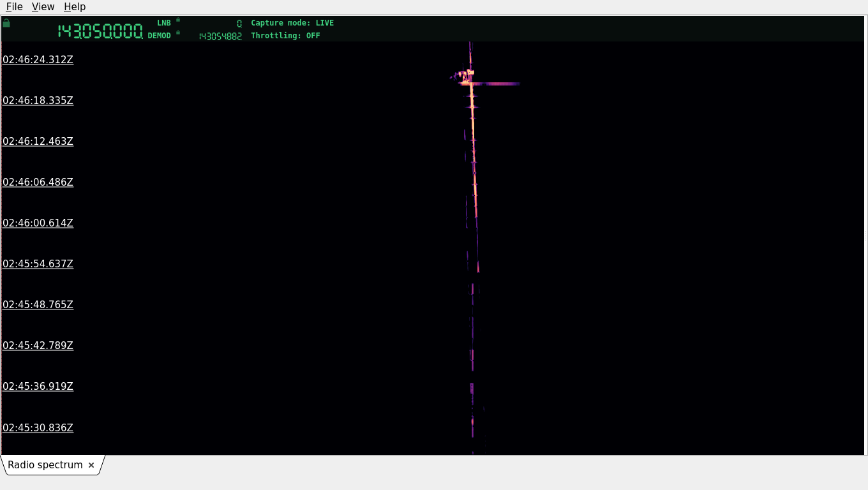868x490 pixels.
Task: Select the Radio spectrum tab
Action: coord(45,465)
